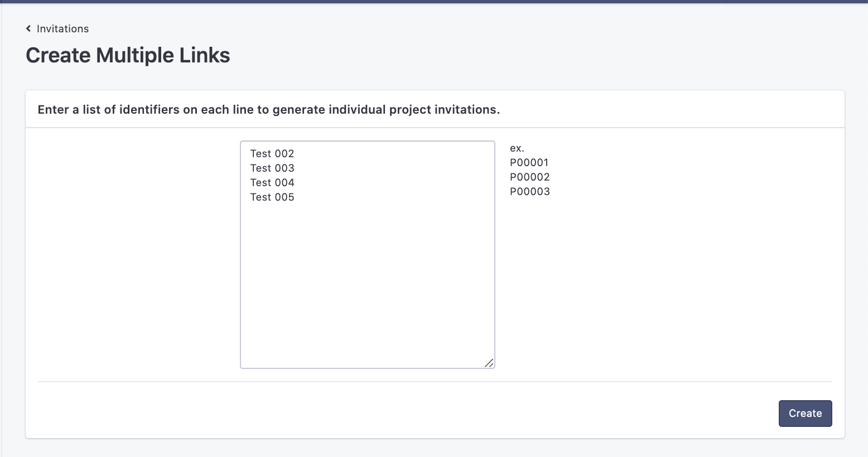This screenshot has width=868, height=457.
Task: Place cursor on the Test 003 line
Action: pyautogui.click(x=272, y=168)
